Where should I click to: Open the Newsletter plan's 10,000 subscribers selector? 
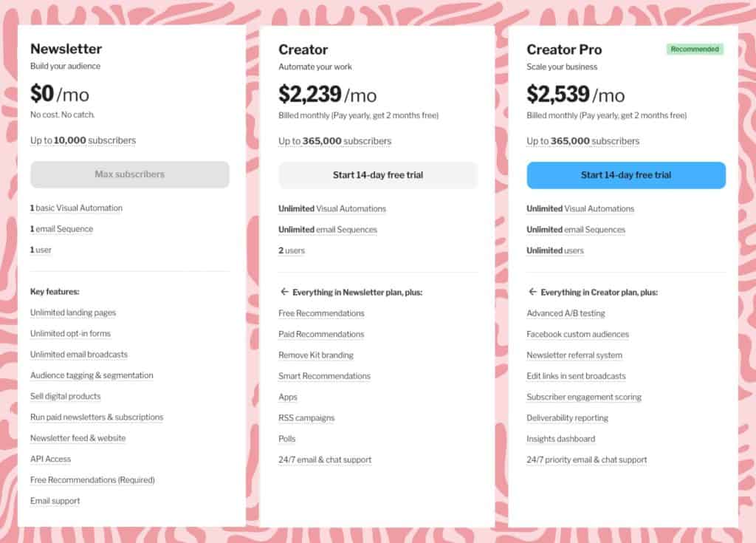(83, 140)
